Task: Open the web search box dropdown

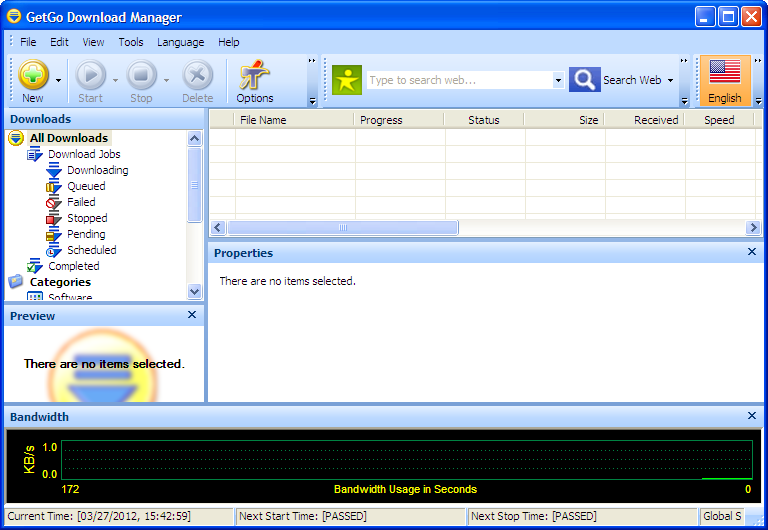Action: coord(558,80)
